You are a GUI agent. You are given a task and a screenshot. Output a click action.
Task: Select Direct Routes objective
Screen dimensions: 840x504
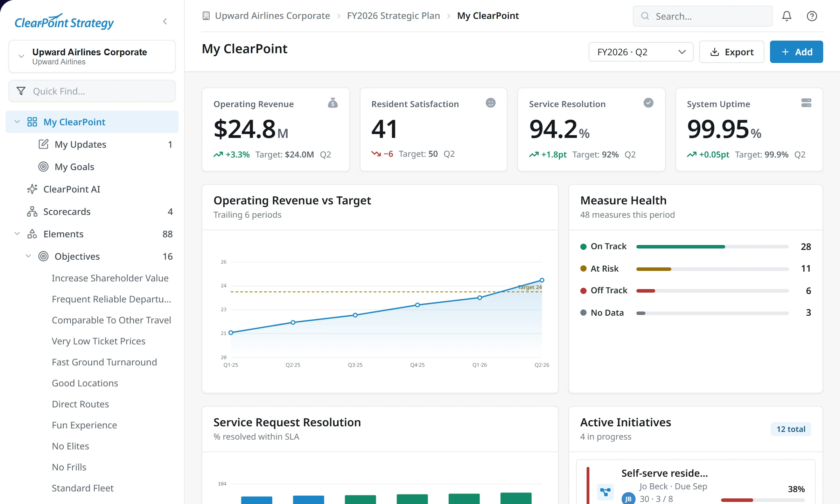tap(80, 404)
